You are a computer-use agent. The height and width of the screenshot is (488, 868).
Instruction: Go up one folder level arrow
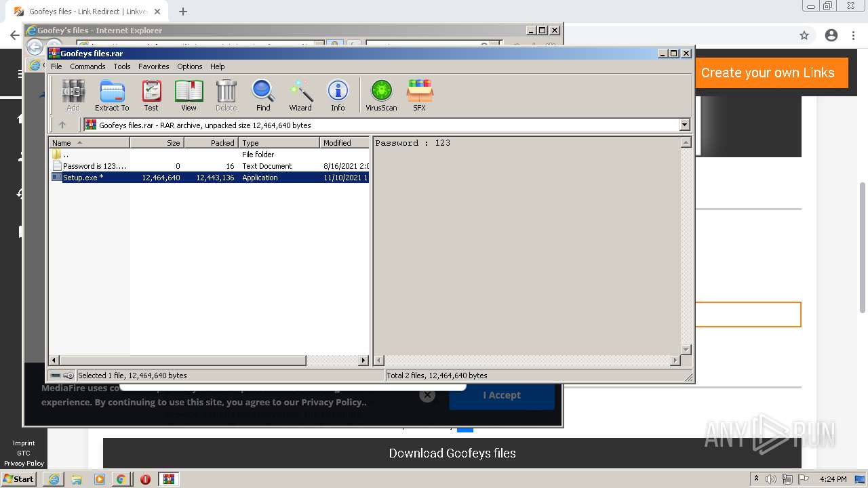62,125
